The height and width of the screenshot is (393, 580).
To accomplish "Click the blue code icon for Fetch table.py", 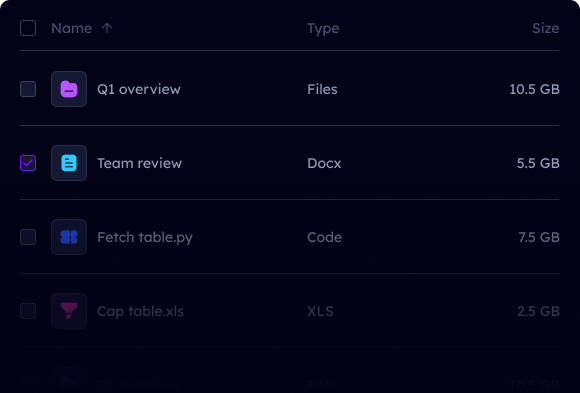I will [69, 237].
